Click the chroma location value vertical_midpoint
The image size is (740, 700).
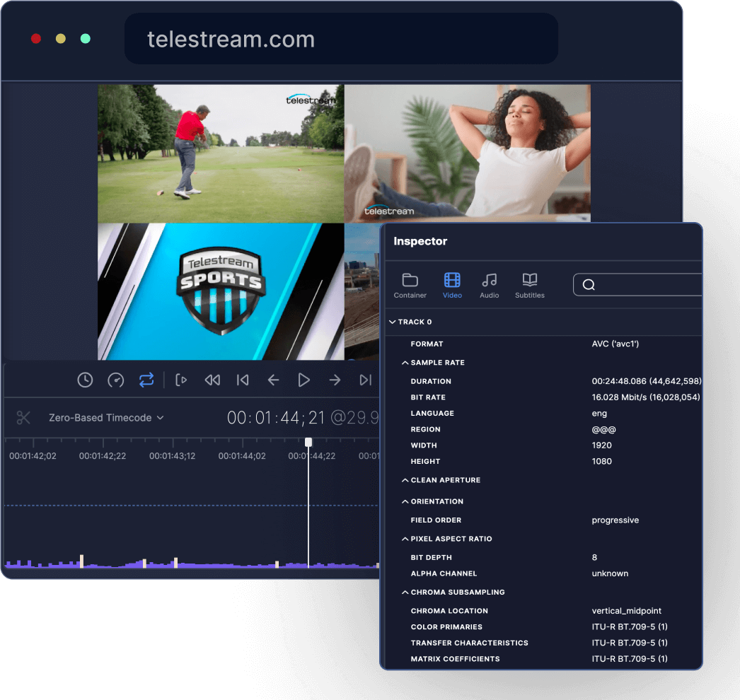point(627,611)
